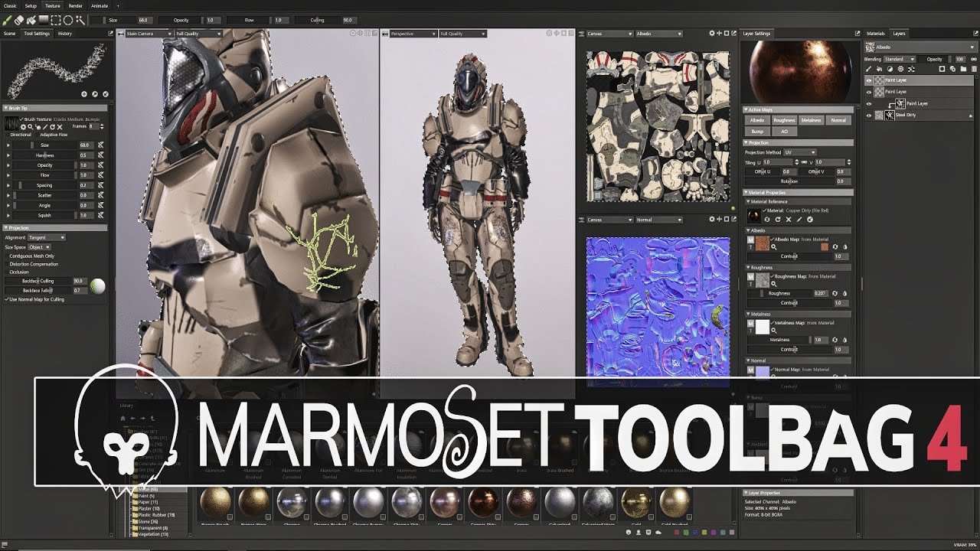This screenshot has width=980, height=551.
Task: Switch to the Materials tab
Action: (875, 34)
